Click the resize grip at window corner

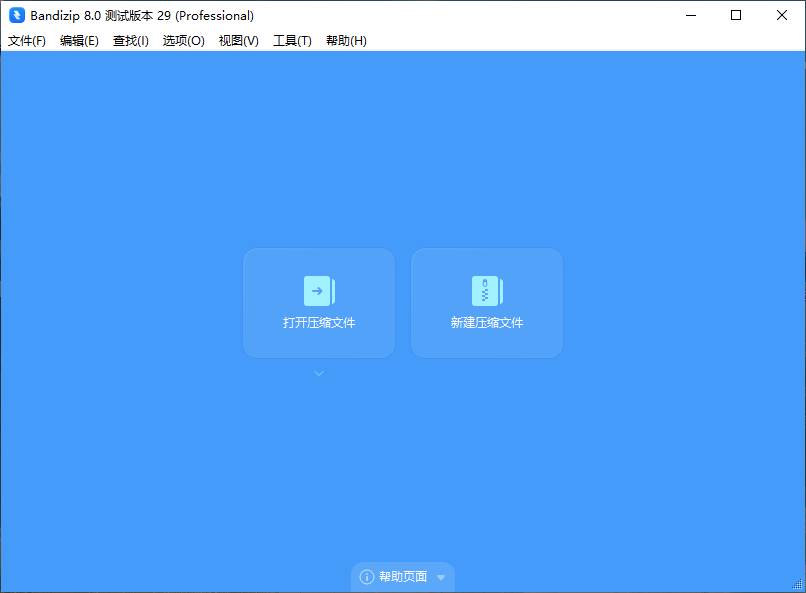798,585
